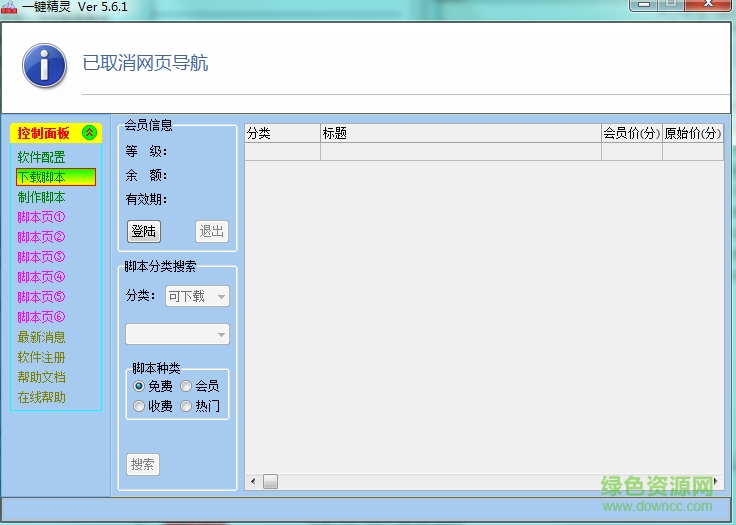Open 软件配置 in the control panel

coord(41,157)
